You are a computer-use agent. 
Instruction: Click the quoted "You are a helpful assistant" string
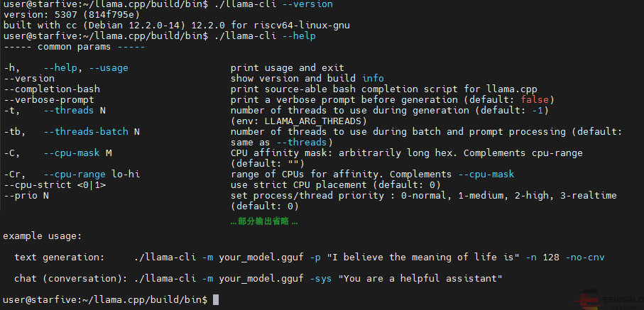[x=422, y=278]
